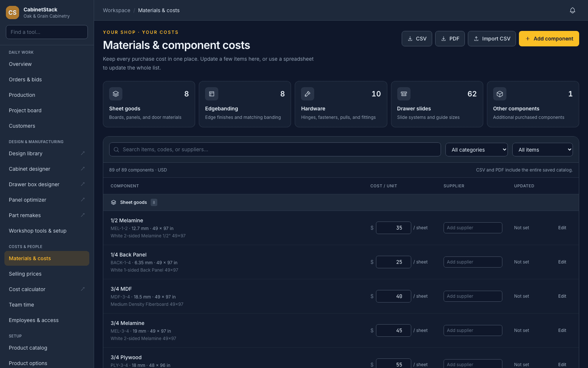
Task: Click Add component button
Action: (x=549, y=39)
